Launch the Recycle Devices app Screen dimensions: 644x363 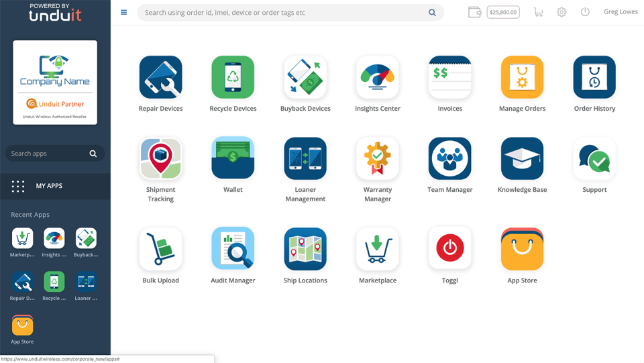point(233,77)
